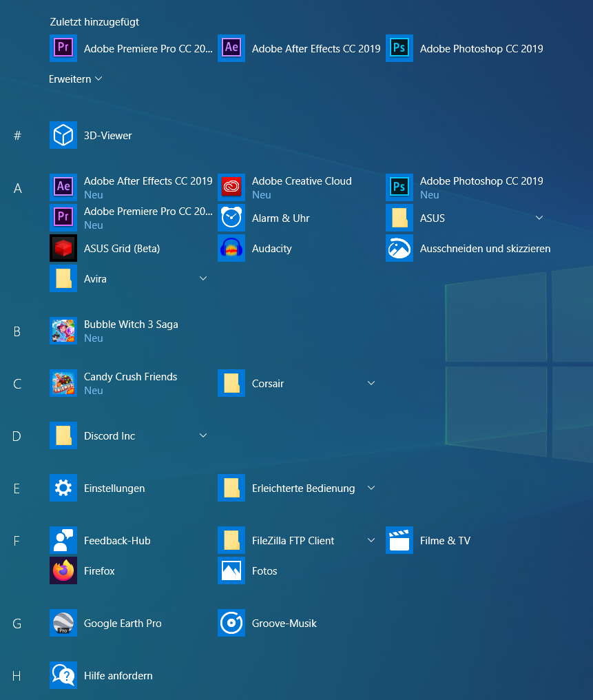This screenshot has width=593, height=700.
Task: Click the 'Candy Crush Friends' label
Action: (130, 377)
